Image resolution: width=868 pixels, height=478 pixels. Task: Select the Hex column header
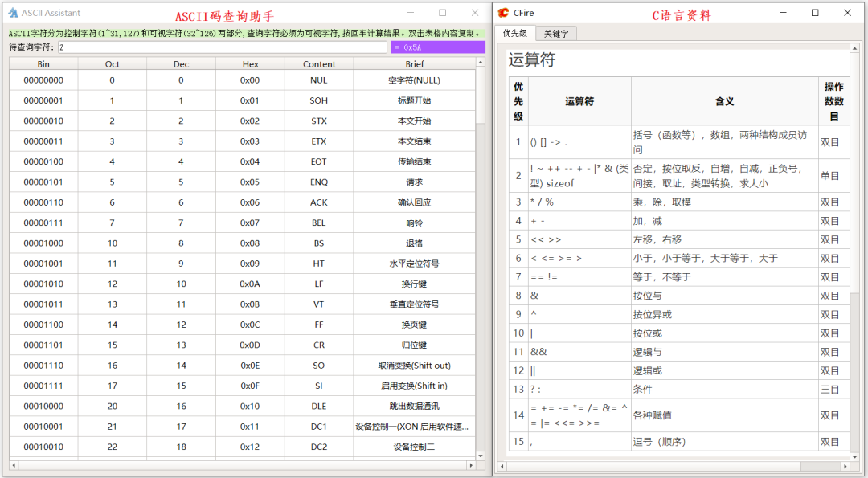pos(250,63)
